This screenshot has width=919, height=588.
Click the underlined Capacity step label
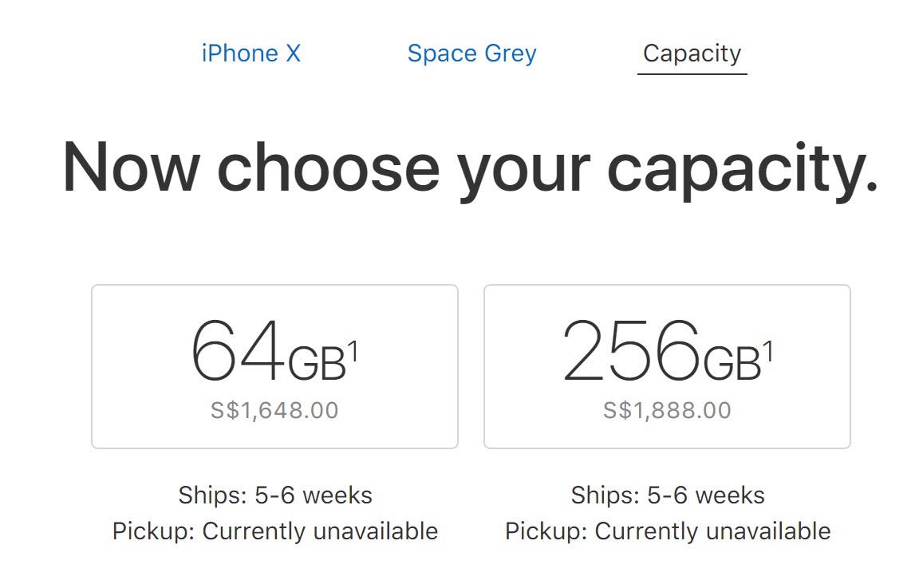pyautogui.click(x=691, y=53)
